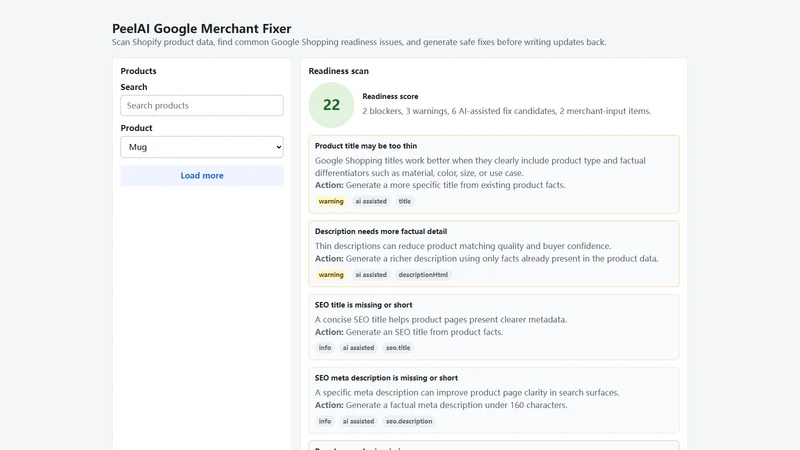
Task: Click the seo.description tag
Action: (x=409, y=421)
